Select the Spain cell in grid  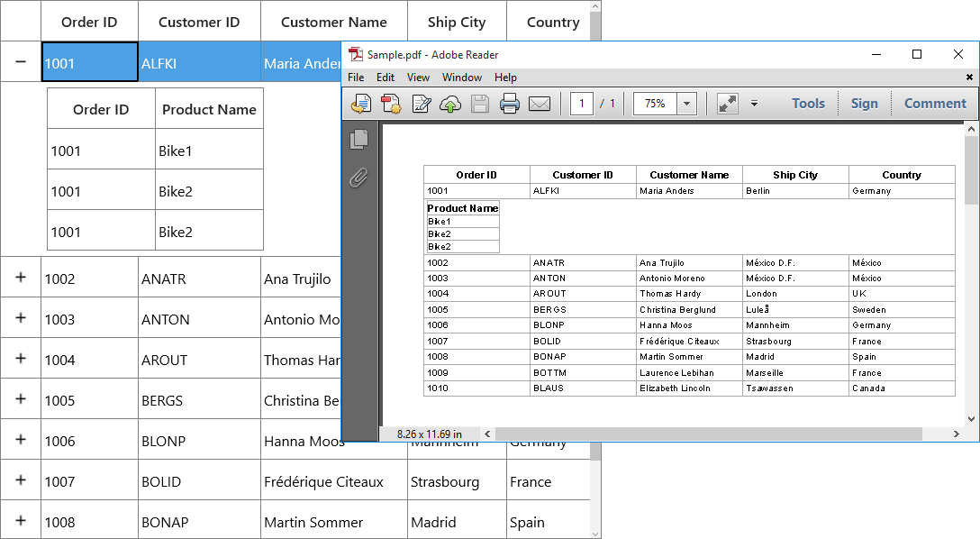pos(549,520)
